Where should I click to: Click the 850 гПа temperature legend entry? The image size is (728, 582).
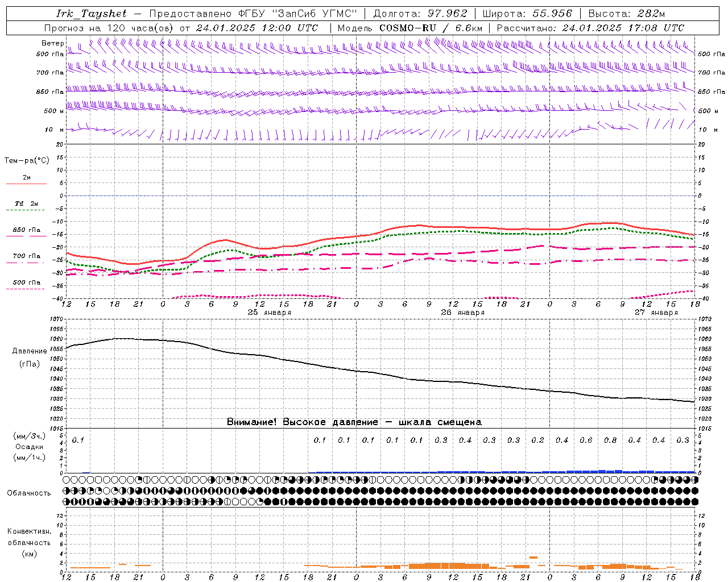click(x=27, y=230)
